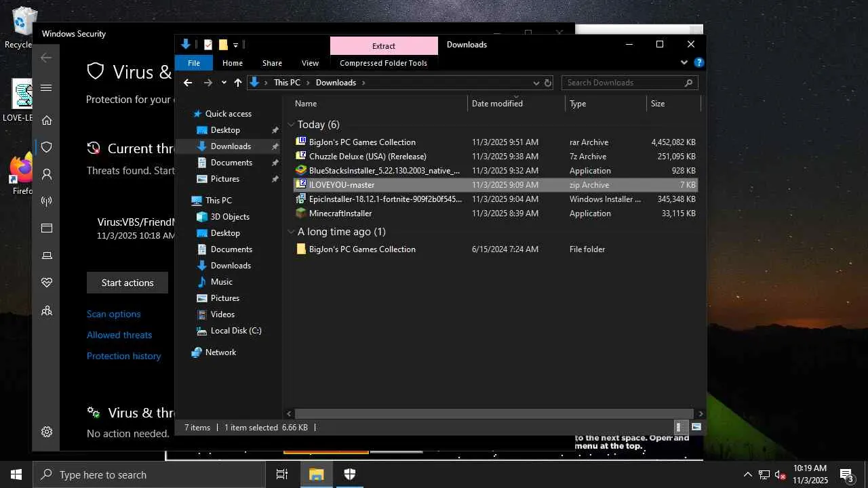The width and height of the screenshot is (868, 488).
Task: Open the Home ribbon tab
Action: [233, 63]
